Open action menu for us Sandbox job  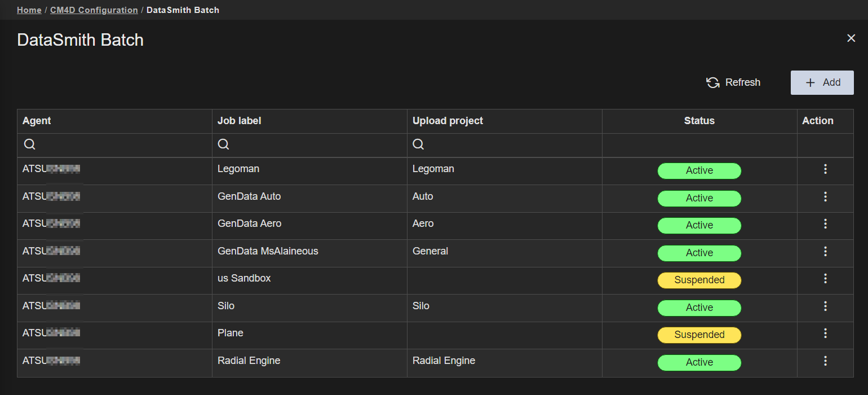825,279
